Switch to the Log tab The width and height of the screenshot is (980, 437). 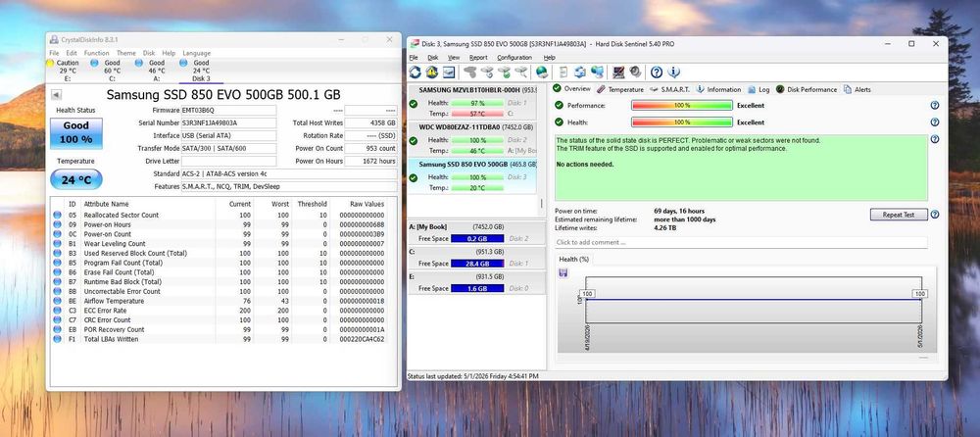(759, 89)
